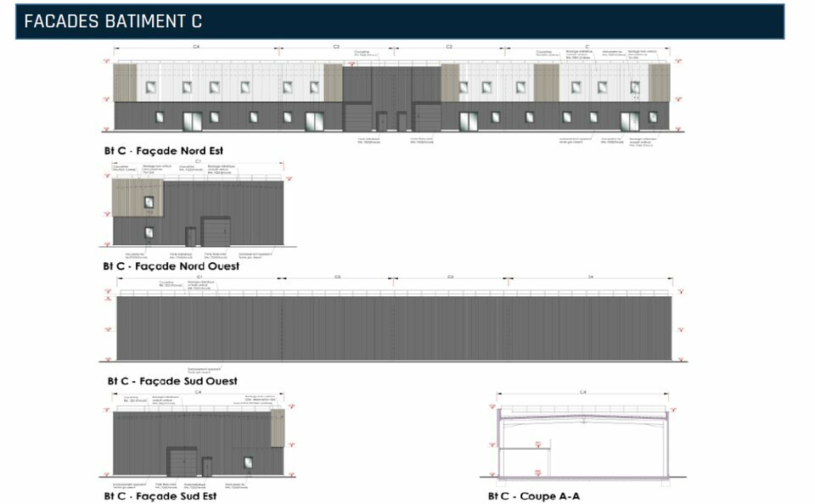
Task: Click the C1 dimension label above Nord Ouest façade
Action: click(198, 161)
